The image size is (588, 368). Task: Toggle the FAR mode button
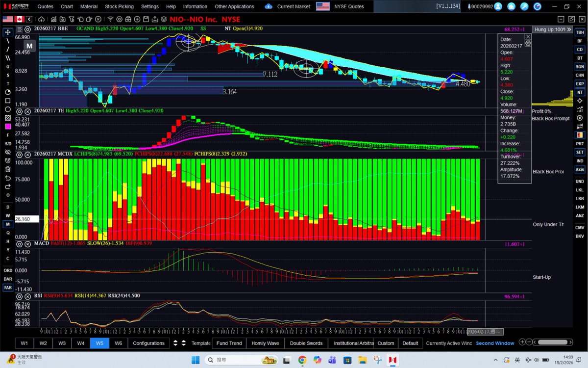click(x=8, y=288)
